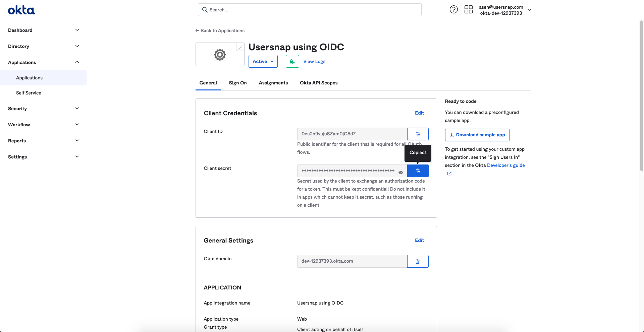Click the 'App integration name' label
Viewport: 644px width, 332px height.
click(227, 303)
